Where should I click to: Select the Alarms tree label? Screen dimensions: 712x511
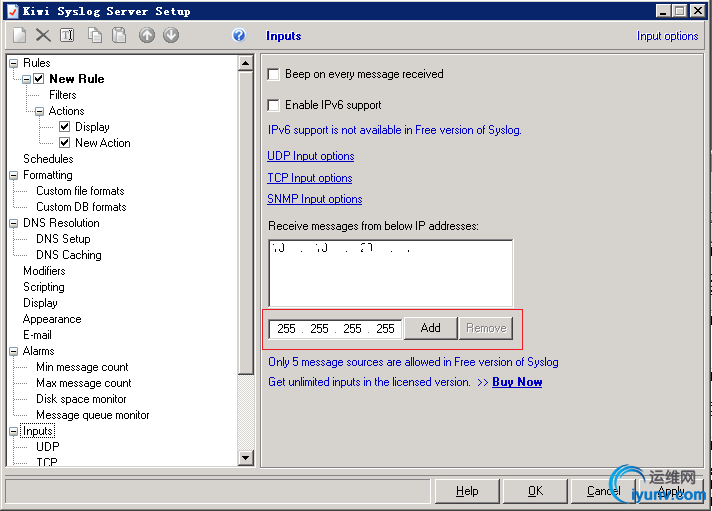tap(39, 351)
